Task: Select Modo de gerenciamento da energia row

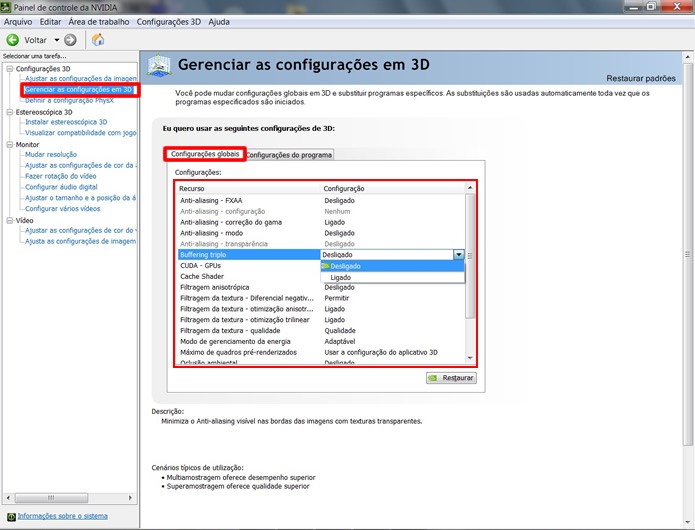Action: tap(321, 341)
